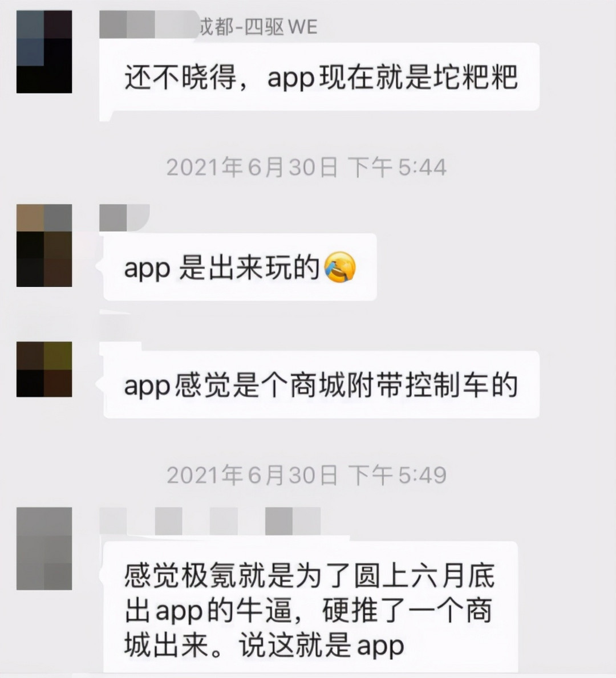Tap blurred nickname above "app 是出来玩的"
The image size is (616, 678).
124,217
